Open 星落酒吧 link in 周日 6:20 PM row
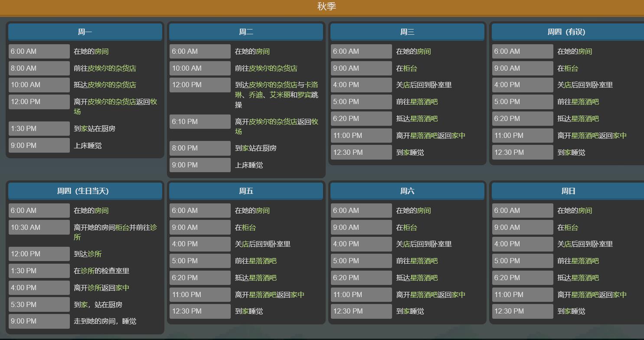This screenshot has width=644, height=340. (x=585, y=278)
